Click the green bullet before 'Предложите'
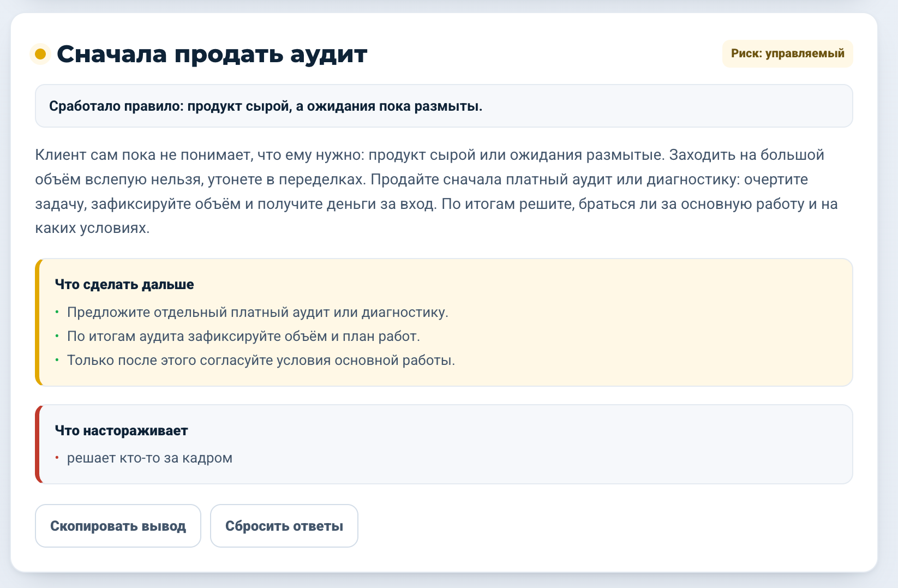 click(57, 312)
